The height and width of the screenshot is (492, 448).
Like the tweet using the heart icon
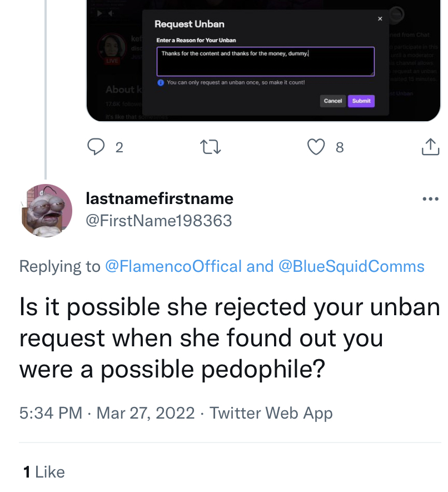(316, 147)
